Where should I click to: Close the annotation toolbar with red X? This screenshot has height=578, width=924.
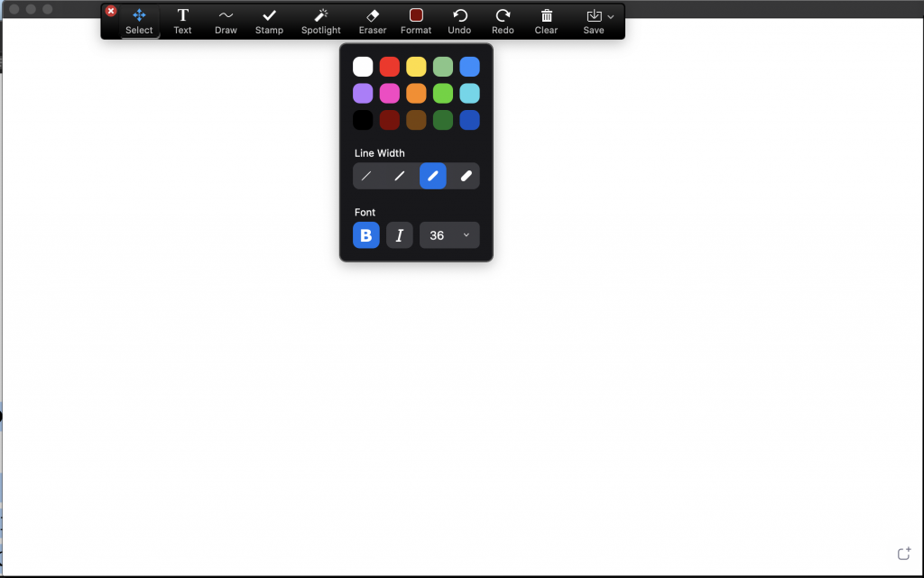pos(111,11)
